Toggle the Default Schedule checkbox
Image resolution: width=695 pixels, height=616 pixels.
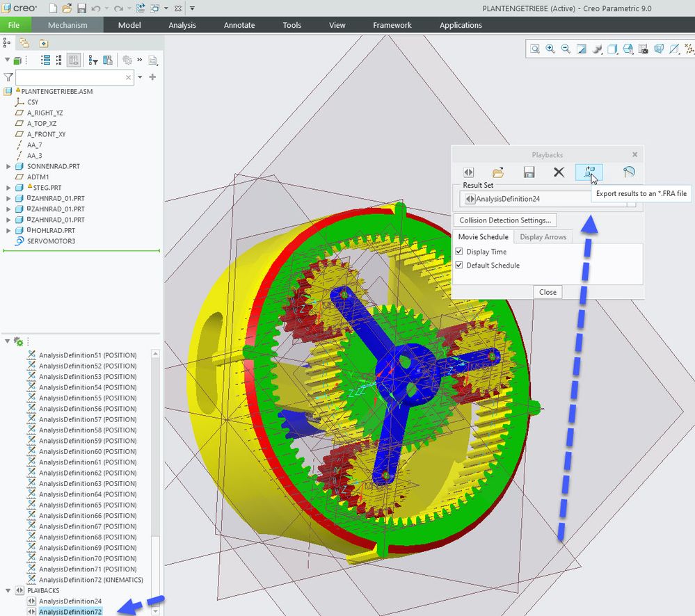459,266
